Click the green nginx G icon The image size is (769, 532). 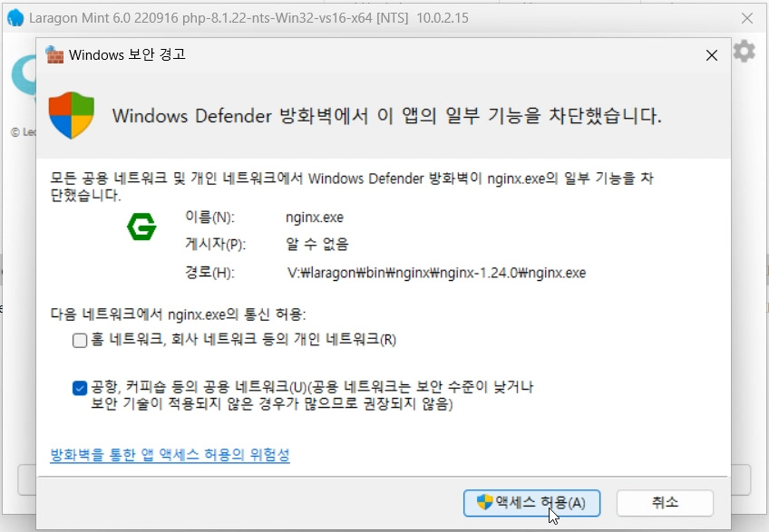coord(141,227)
